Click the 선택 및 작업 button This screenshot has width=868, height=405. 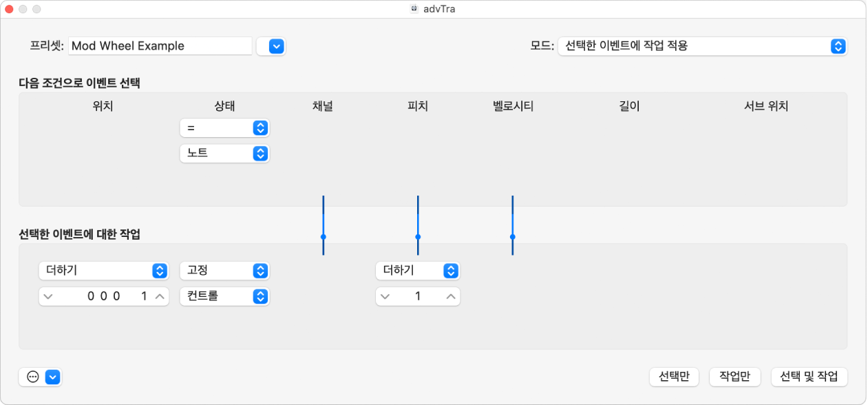[x=809, y=377]
